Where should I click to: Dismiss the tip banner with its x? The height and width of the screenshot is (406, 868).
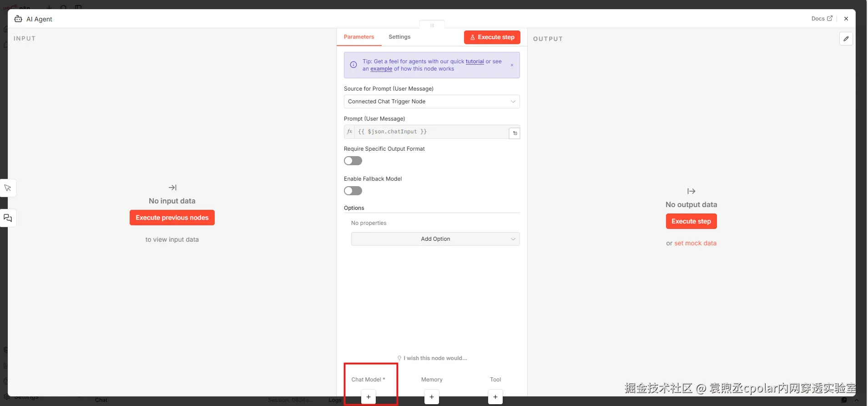click(x=512, y=65)
